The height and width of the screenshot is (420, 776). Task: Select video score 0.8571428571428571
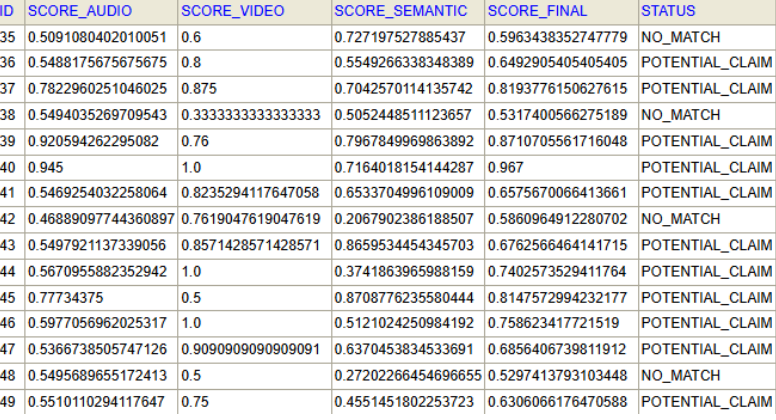coord(250,245)
